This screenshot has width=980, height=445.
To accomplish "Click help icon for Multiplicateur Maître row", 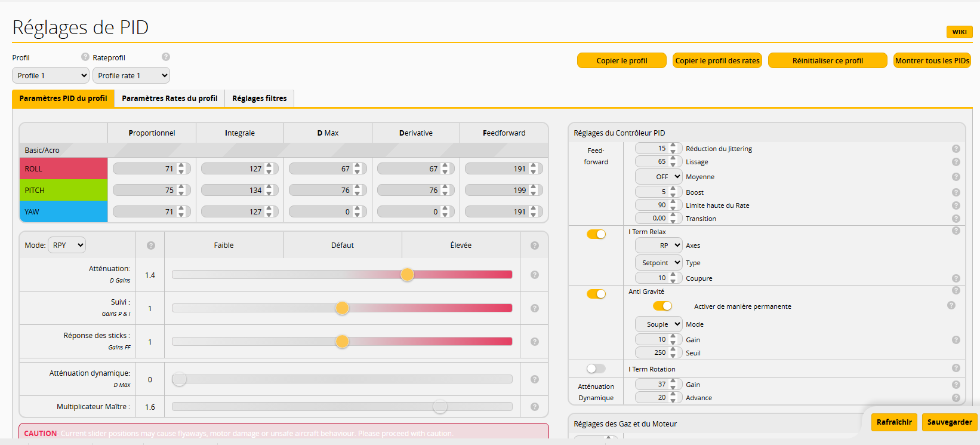I will (535, 407).
